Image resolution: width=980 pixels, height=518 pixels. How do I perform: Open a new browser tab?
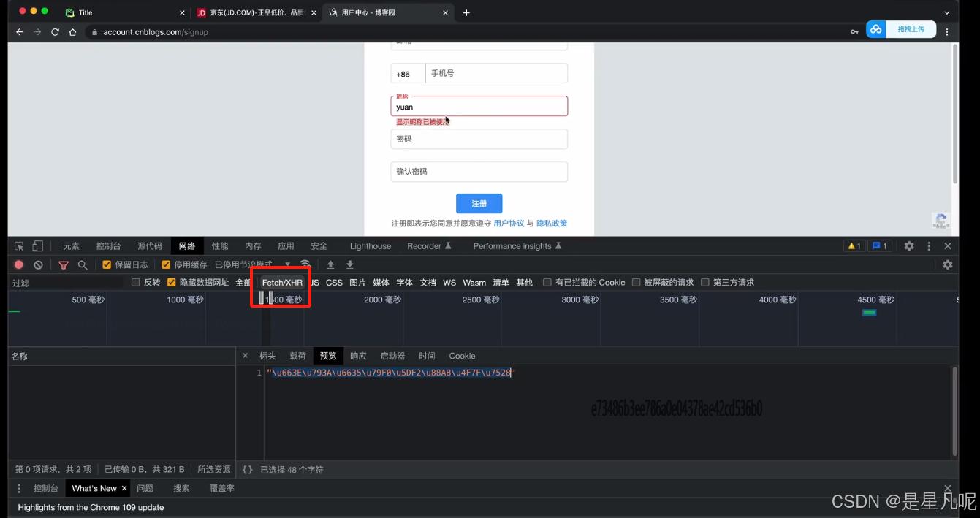click(466, 12)
